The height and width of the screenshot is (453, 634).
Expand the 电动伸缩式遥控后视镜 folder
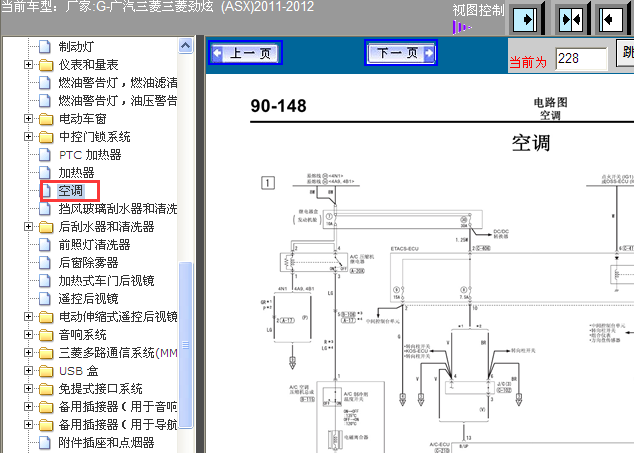[x=28, y=316]
